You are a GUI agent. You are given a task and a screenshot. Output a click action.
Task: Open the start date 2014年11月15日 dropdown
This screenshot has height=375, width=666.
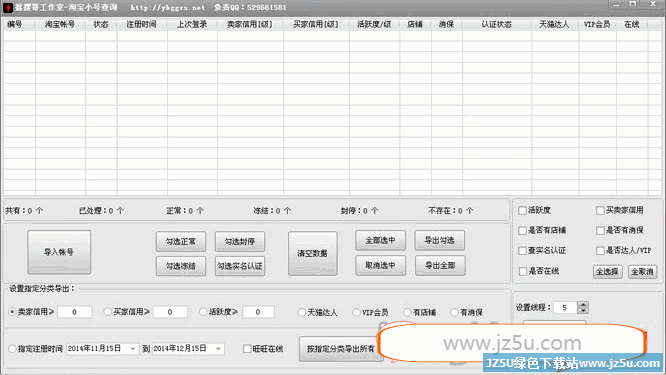tap(133, 349)
